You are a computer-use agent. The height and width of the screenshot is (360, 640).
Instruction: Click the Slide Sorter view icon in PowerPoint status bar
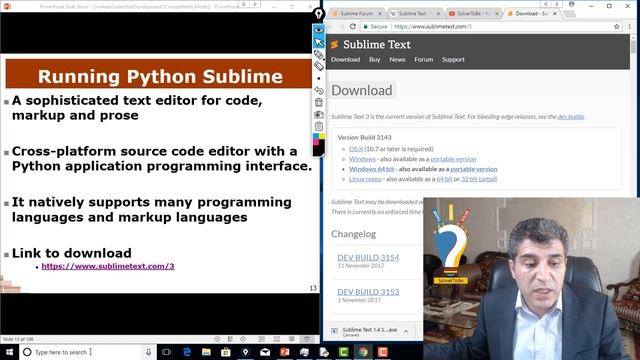coord(277,339)
